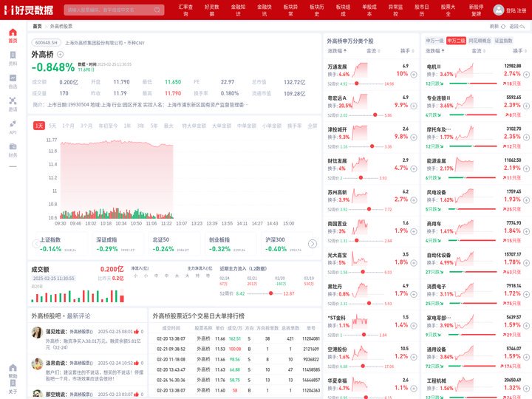
Task: Add 风电设备 sector with its plus icon
Action: (526, 199)
